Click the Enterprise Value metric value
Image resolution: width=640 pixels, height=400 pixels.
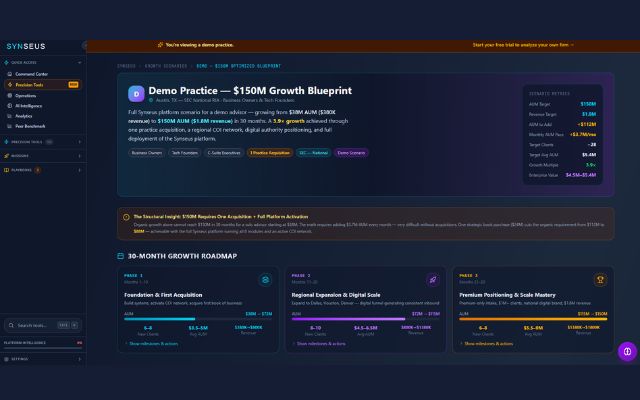click(x=581, y=175)
